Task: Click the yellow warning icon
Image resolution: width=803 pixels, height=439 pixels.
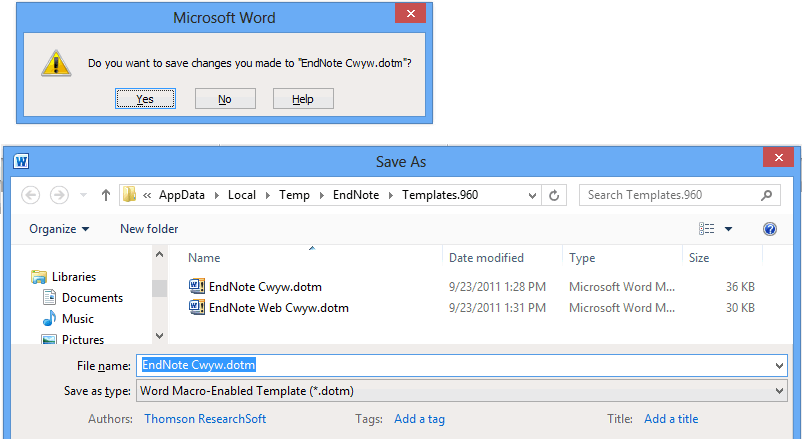Action: click(56, 64)
